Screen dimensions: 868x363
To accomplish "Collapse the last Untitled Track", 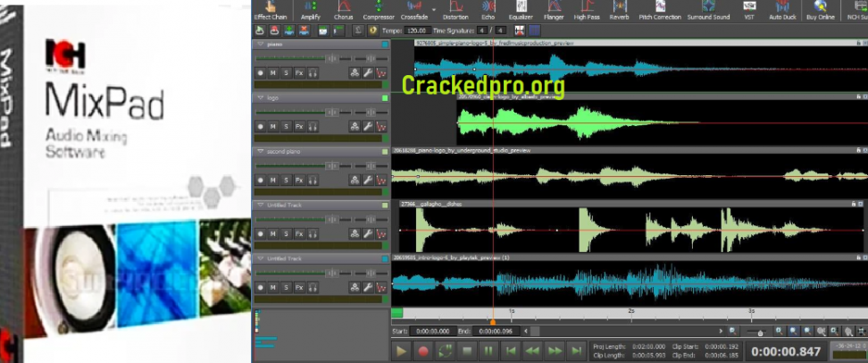I will [260, 258].
